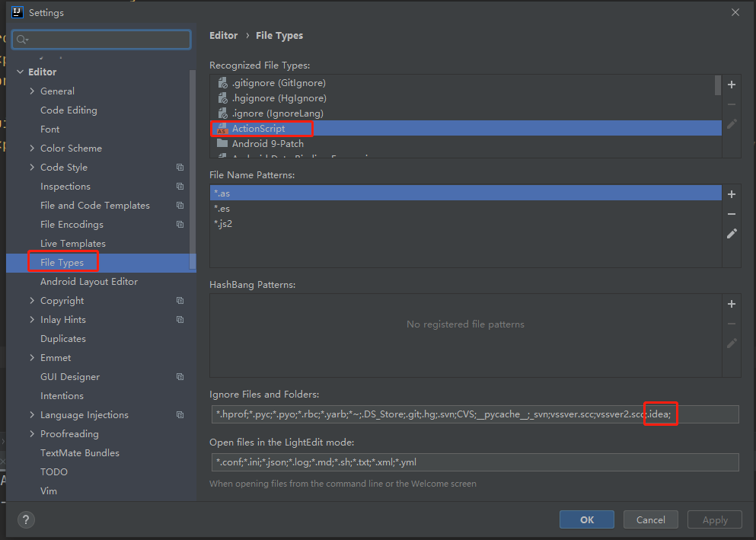Open Android Layout Editor settings
This screenshot has width=756, height=540.
pos(89,282)
